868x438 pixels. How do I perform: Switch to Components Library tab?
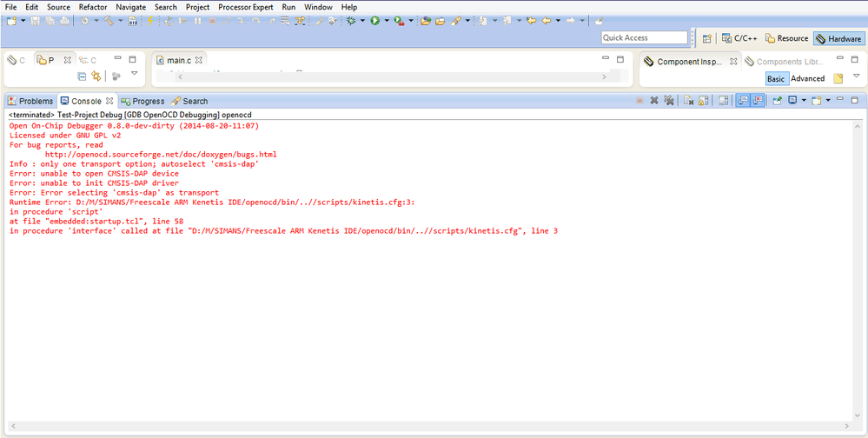coord(784,62)
